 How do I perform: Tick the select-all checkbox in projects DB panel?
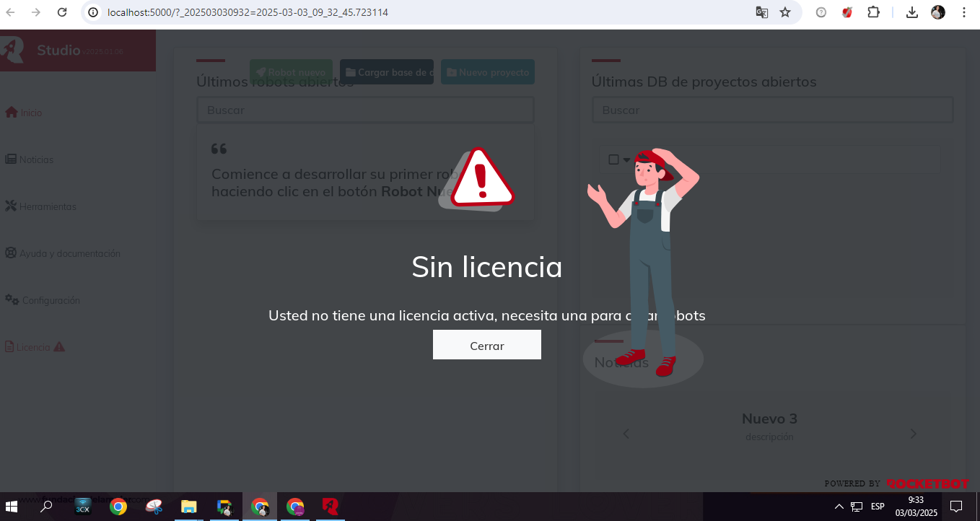(613, 159)
